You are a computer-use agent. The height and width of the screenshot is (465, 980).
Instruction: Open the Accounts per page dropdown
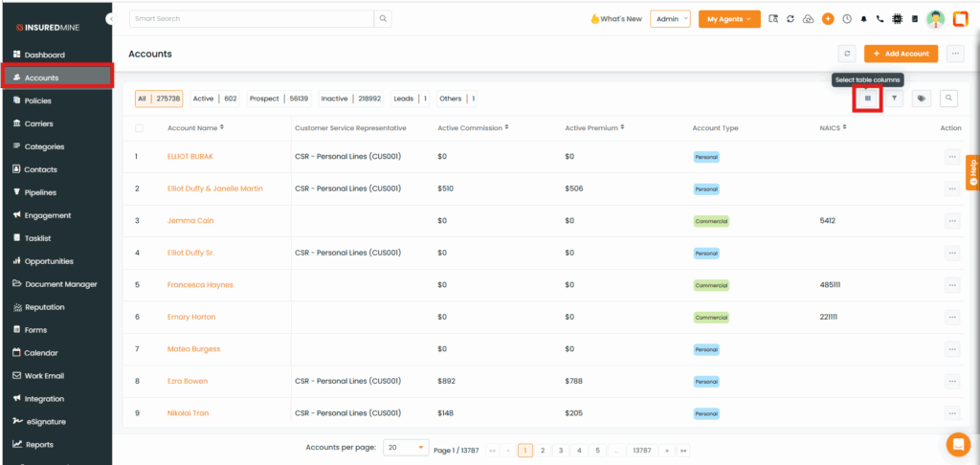[x=406, y=448]
